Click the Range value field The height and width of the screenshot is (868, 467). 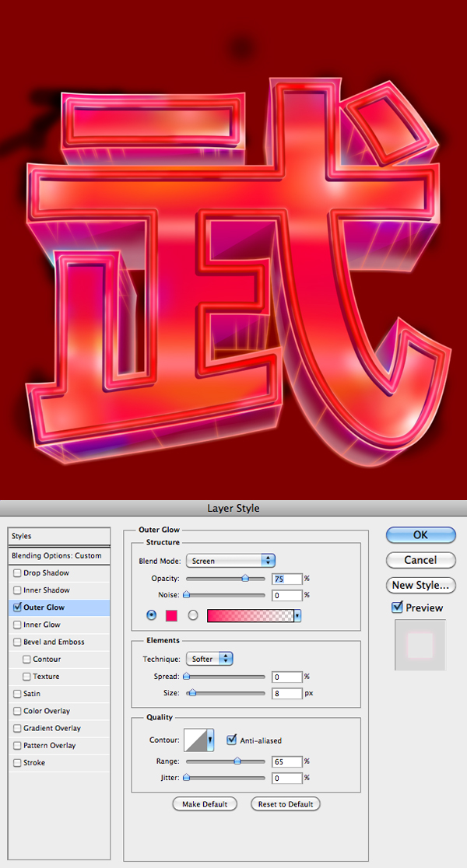click(x=287, y=761)
